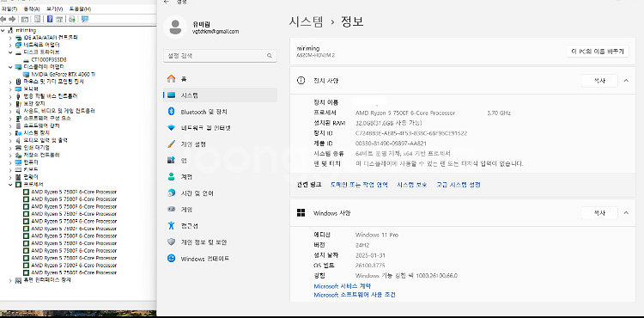Select the 네트워크 어댑터 device category
The image size is (644, 318).
pos(41,45)
